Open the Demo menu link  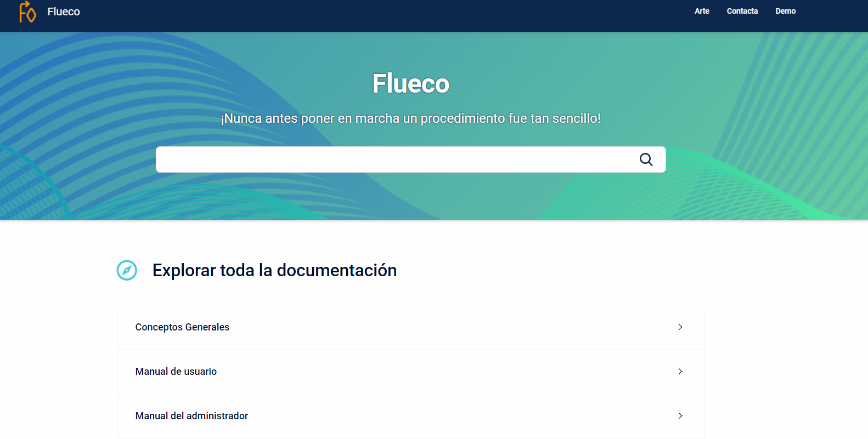(785, 11)
